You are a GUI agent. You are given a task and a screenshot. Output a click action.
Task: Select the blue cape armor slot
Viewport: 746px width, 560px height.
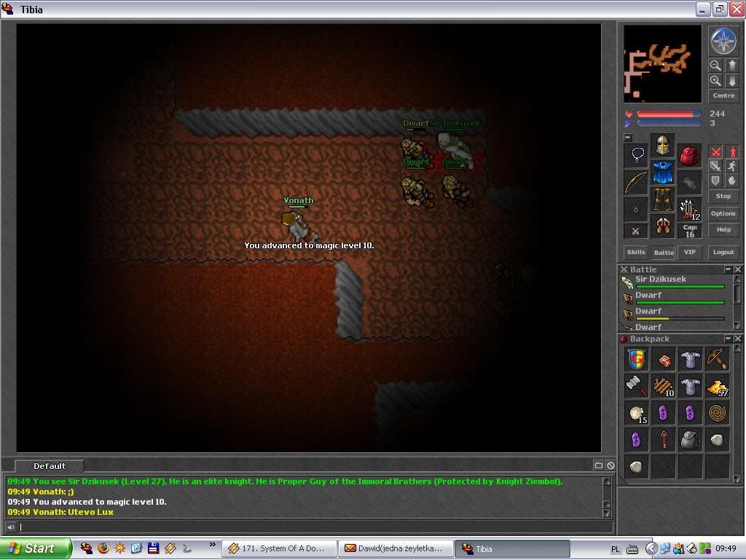(x=663, y=172)
